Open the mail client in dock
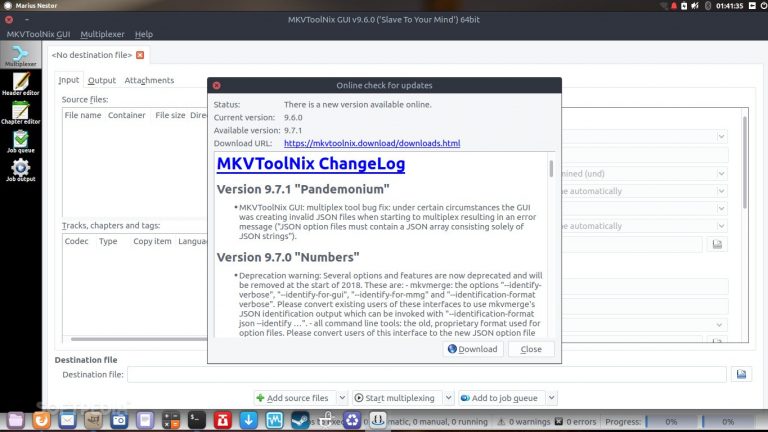The height and width of the screenshot is (432, 768). click(67, 420)
